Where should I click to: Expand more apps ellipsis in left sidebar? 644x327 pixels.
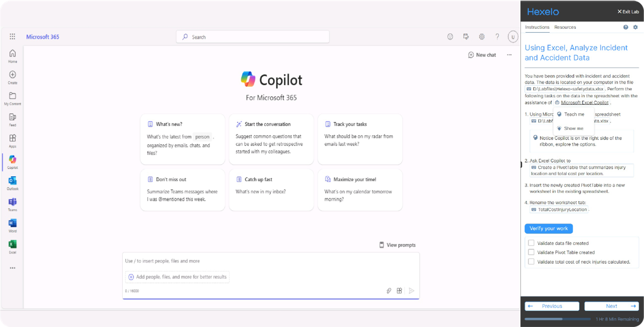[12, 268]
